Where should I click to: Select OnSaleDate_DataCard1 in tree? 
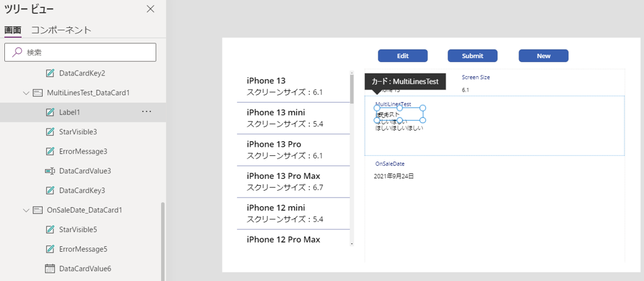coord(85,210)
